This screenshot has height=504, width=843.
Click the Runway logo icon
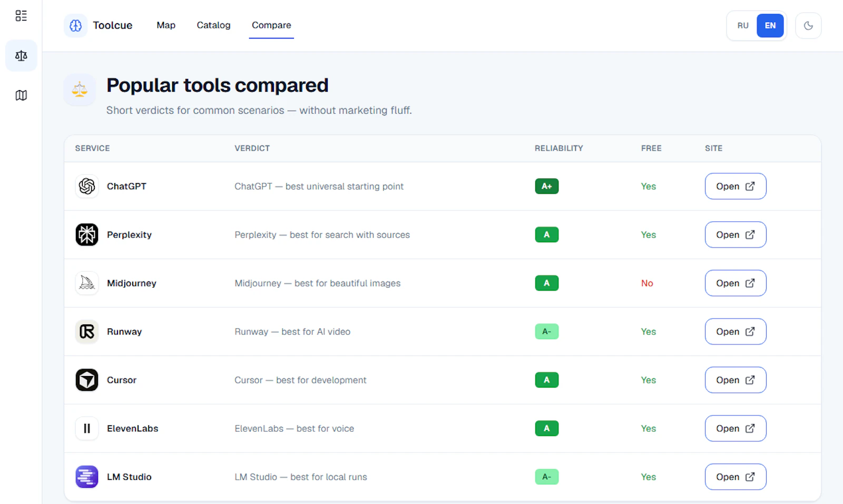[87, 331]
